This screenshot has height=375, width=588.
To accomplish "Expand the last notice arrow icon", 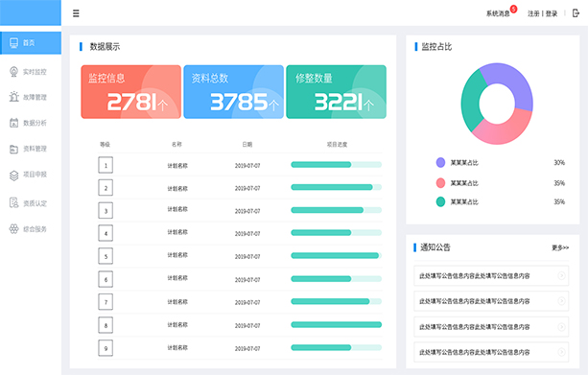I will tap(561, 352).
